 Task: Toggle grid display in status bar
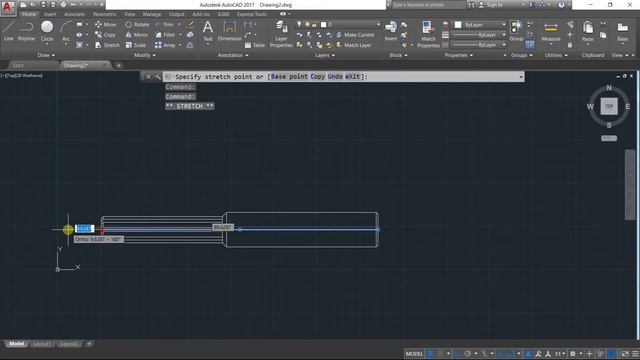click(x=430, y=353)
